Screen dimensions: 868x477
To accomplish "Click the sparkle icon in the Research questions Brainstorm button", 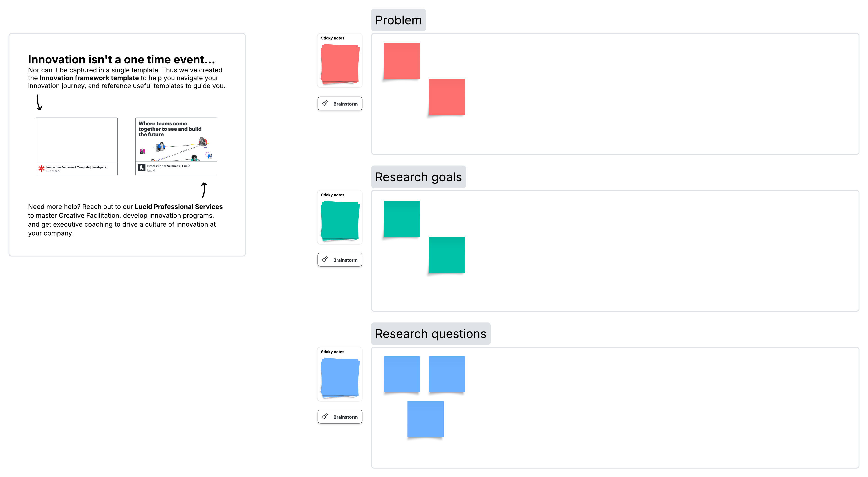I will pos(325,416).
